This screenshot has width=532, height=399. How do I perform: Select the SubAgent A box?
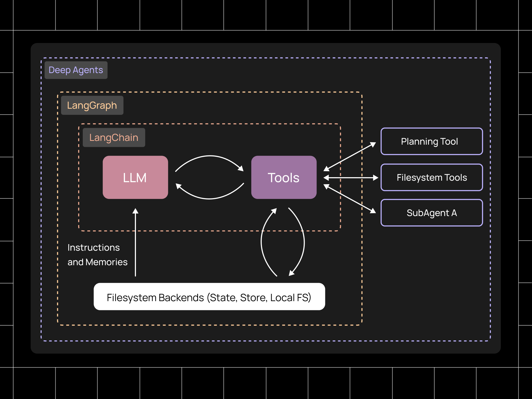(432, 213)
